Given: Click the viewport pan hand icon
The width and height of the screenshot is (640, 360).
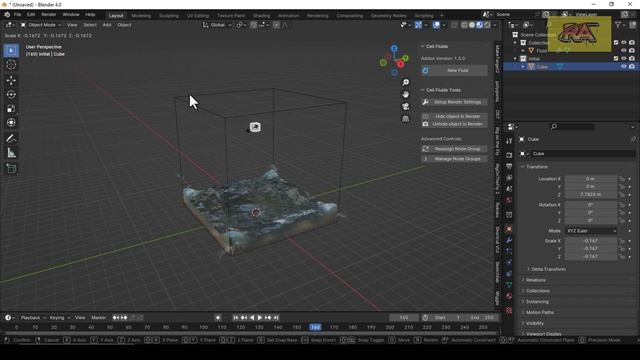Looking at the screenshot, I should click(x=405, y=94).
